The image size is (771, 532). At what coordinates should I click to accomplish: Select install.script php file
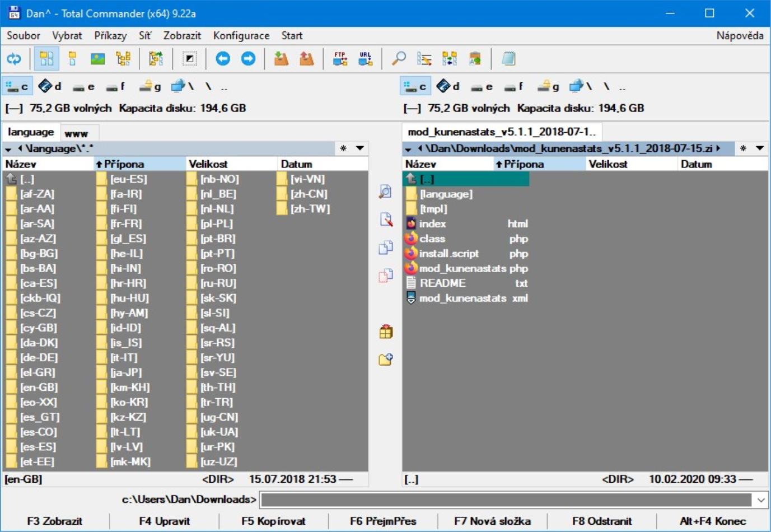tap(466, 254)
